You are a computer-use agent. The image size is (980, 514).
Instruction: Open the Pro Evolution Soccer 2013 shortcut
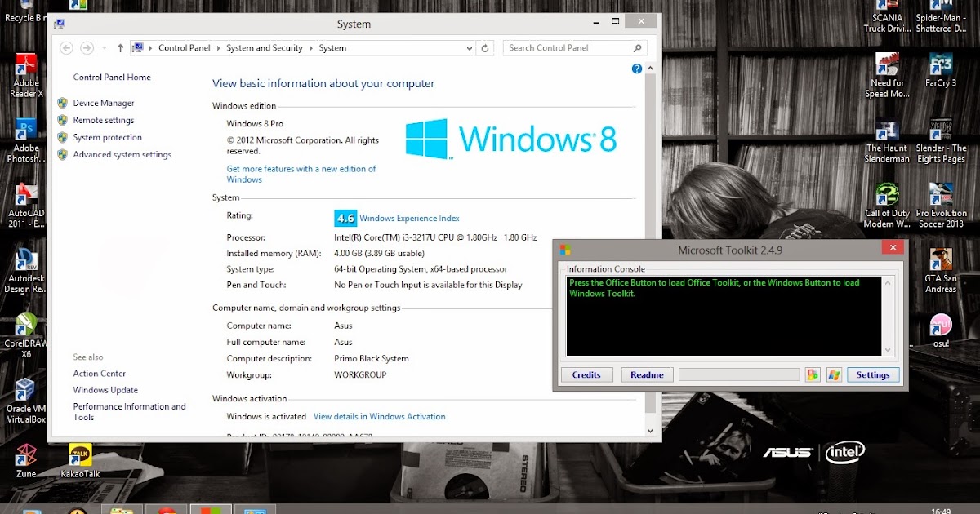click(940, 206)
